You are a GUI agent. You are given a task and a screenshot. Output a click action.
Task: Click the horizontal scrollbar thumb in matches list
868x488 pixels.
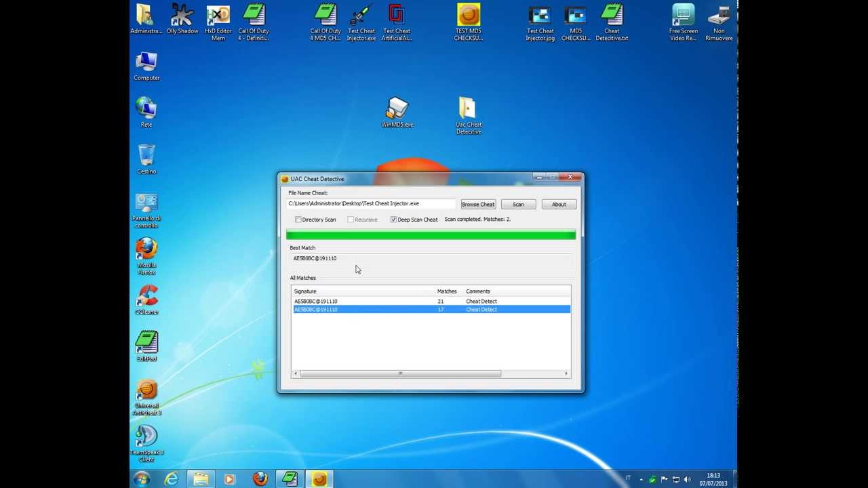click(x=400, y=373)
